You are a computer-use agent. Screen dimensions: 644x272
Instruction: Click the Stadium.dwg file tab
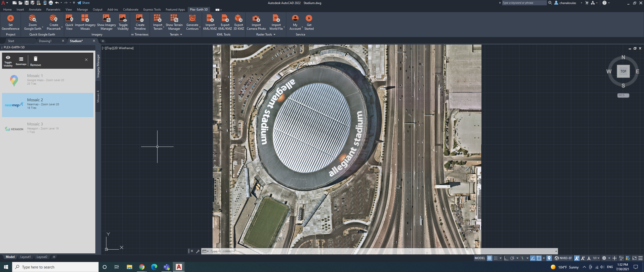tap(76, 41)
